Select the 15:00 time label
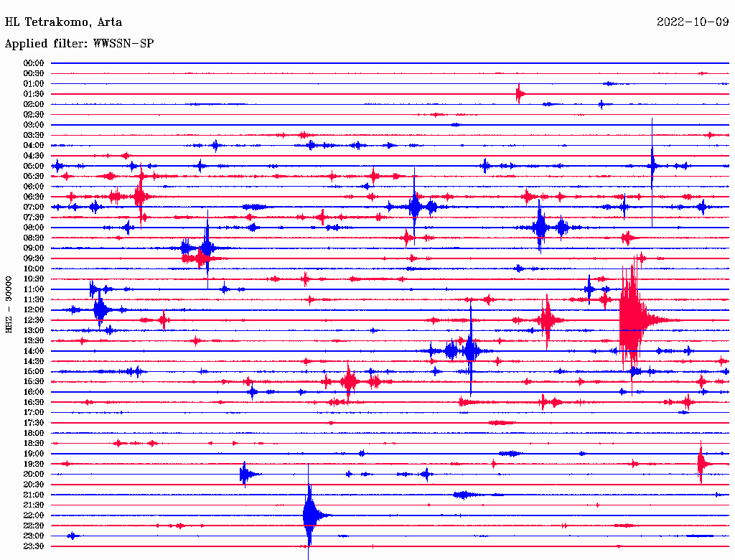This screenshot has height=560, width=735. click(x=34, y=371)
